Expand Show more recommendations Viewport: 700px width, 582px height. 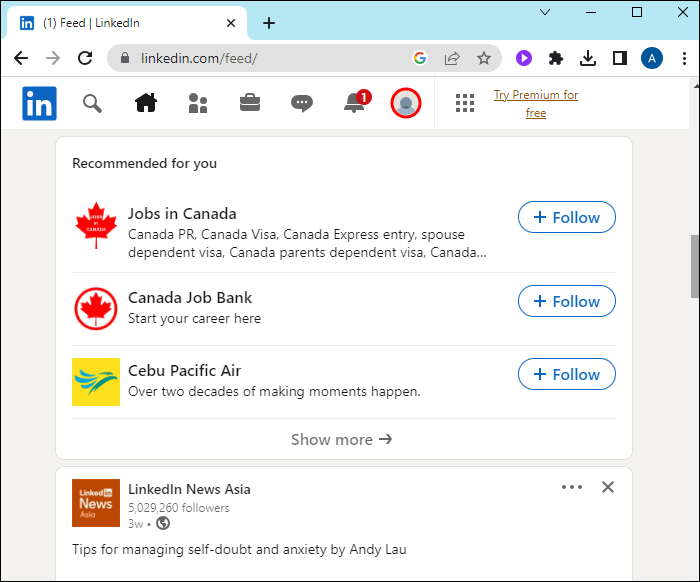(x=342, y=439)
